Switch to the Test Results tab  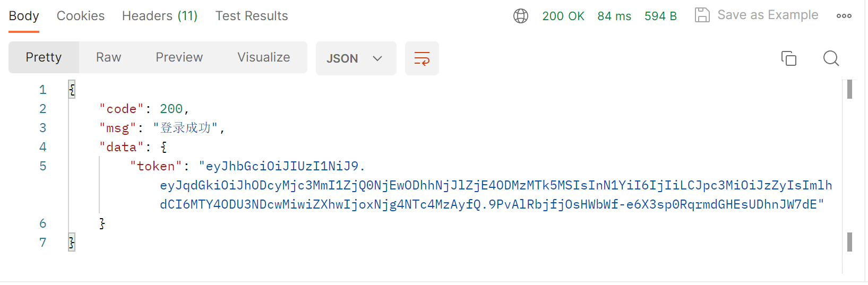click(252, 16)
